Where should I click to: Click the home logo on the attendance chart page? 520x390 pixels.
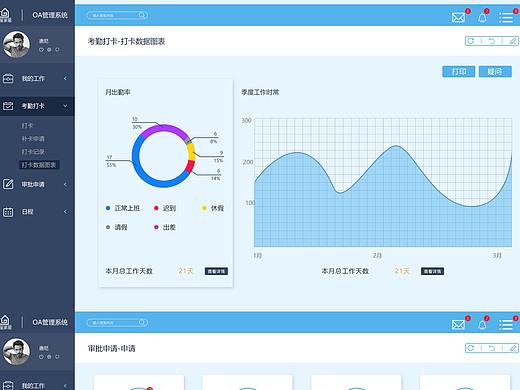pyautogui.click(x=5, y=15)
